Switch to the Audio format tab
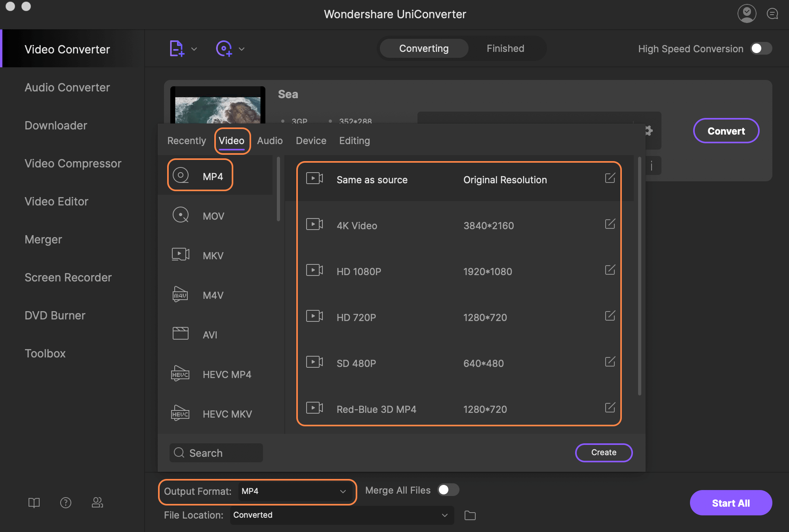 [270, 141]
